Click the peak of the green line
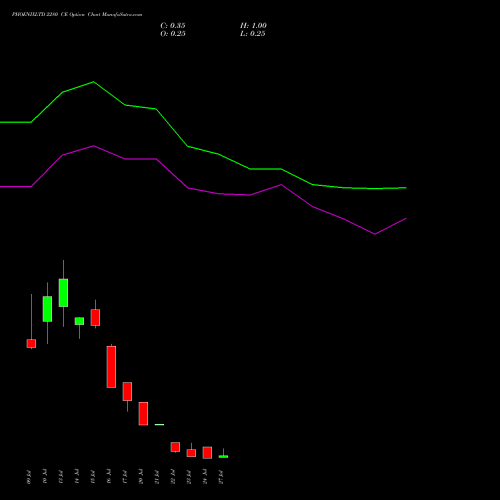 pyautogui.click(x=93, y=82)
